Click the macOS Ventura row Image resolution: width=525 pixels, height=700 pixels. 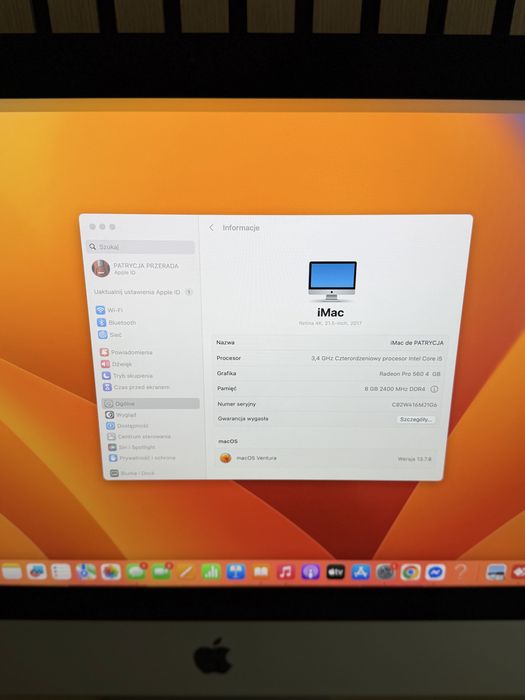pyautogui.click(x=326, y=458)
